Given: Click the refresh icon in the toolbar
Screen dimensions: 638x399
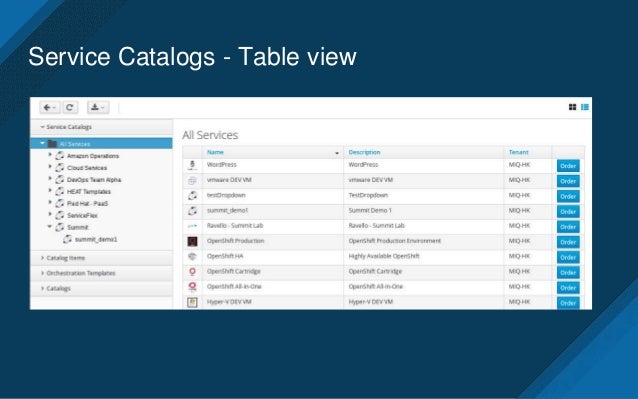Looking at the screenshot, I should [70, 107].
